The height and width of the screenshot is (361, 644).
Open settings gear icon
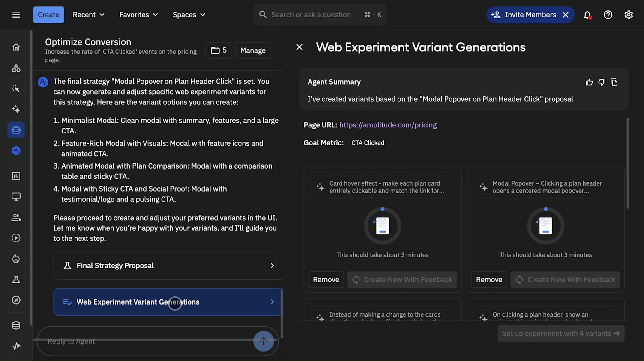point(629,15)
